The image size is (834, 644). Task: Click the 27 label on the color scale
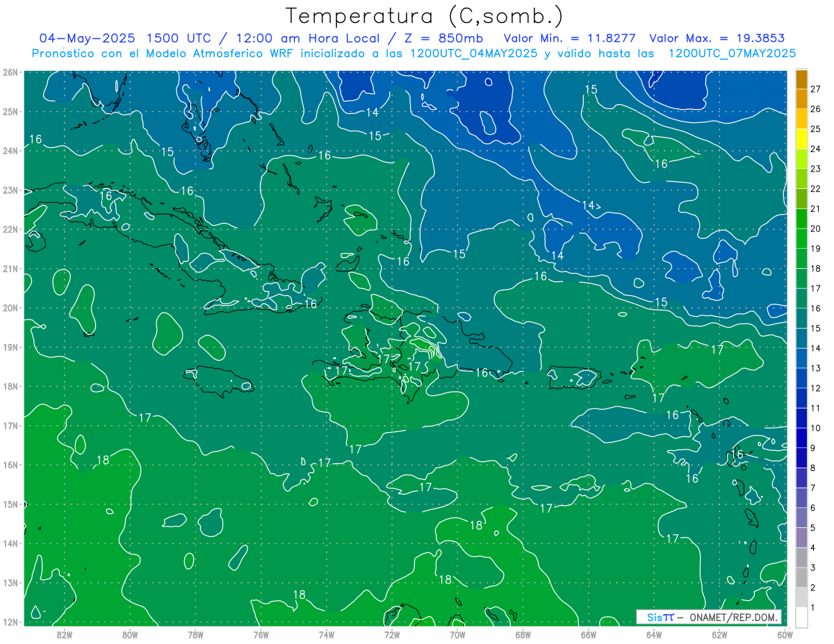tap(816, 89)
